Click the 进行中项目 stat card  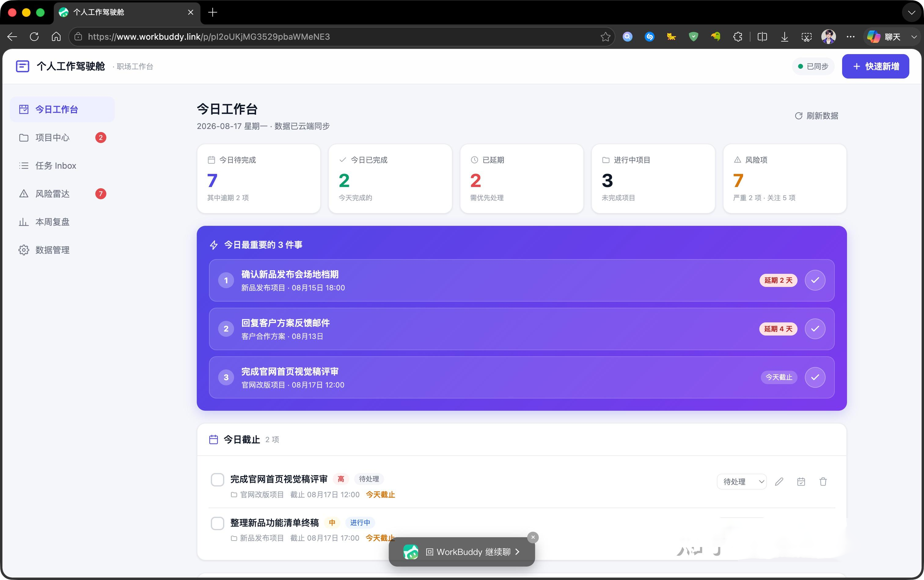coord(653,178)
